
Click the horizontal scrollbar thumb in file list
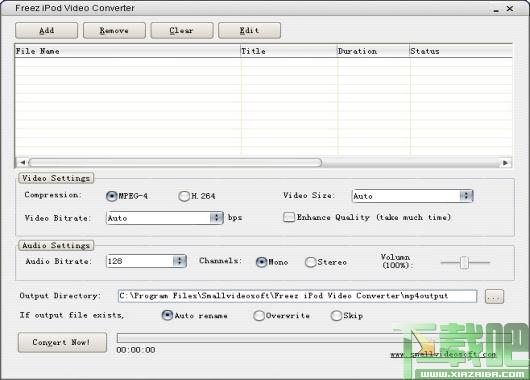tap(175, 163)
